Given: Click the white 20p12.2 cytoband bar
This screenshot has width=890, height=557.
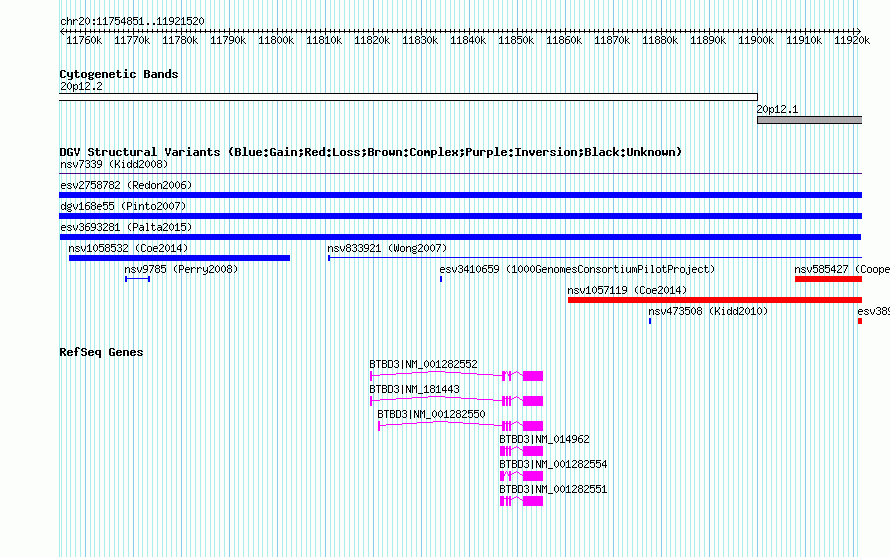Looking at the screenshot, I should pyautogui.click(x=408, y=97).
